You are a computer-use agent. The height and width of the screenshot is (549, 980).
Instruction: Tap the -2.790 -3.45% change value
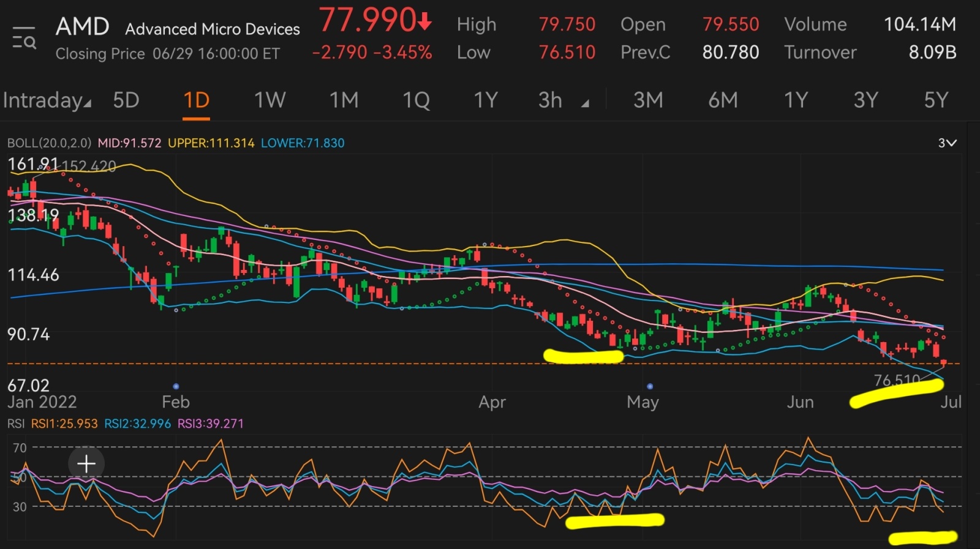click(372, 53)
